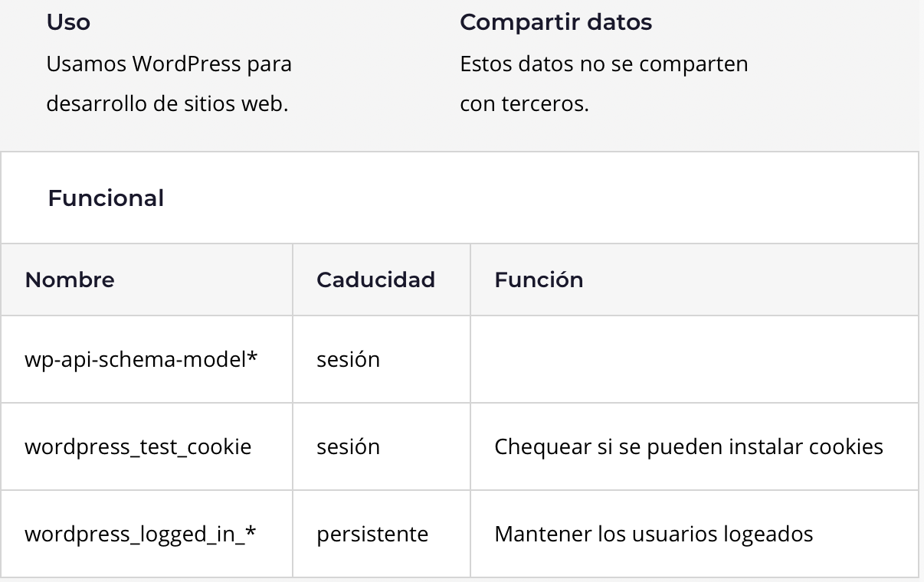This screenshot has width=924, height=582.
Task: Click the line "desarrollo de sitios web."
Action: click(167, 103)
